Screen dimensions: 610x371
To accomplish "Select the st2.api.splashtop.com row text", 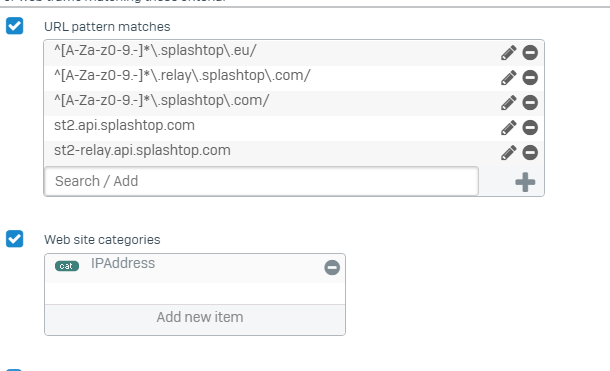I will pos(124,126).
